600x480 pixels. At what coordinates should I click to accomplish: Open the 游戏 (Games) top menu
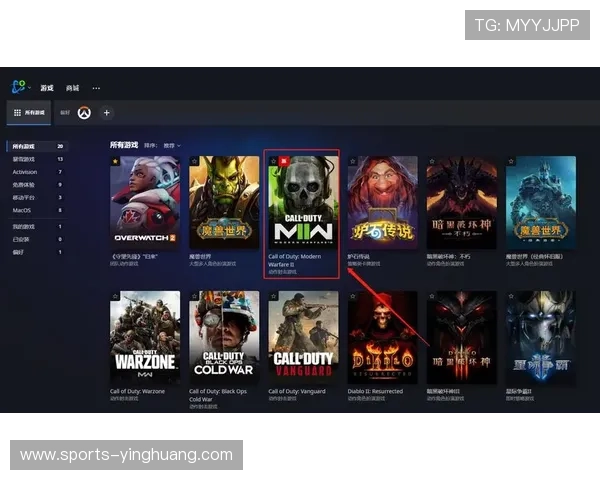[x=47, y=88]
